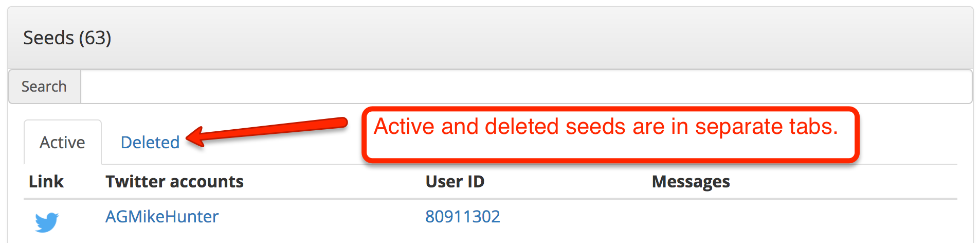
Task: Click the Twitter accounts column header
Action: click(x=175, y=182)
